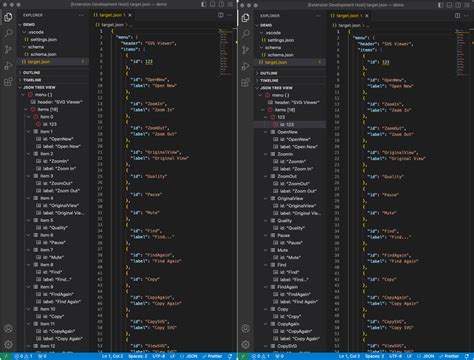The image size is (474, 360).
Task: Select 'id: 123' node in right tree view
Action: pos(290,124)
